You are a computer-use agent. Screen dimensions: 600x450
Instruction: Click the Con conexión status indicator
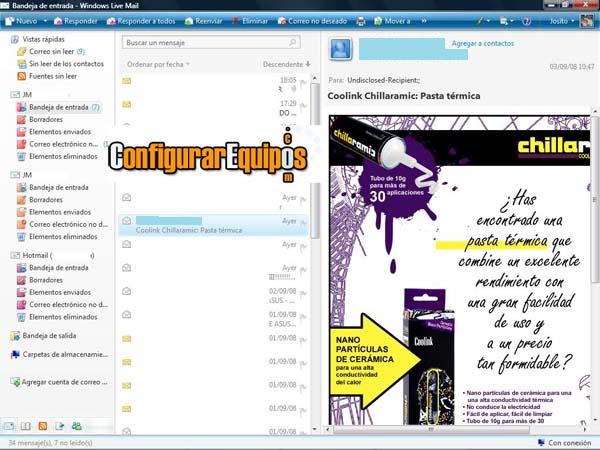tap(565, 443)
